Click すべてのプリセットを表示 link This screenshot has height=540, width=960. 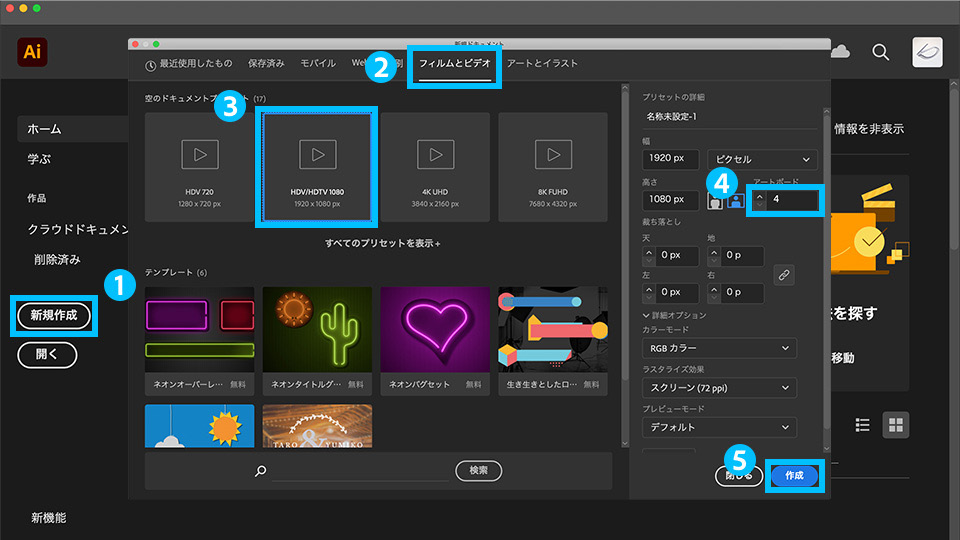(383, 243)
